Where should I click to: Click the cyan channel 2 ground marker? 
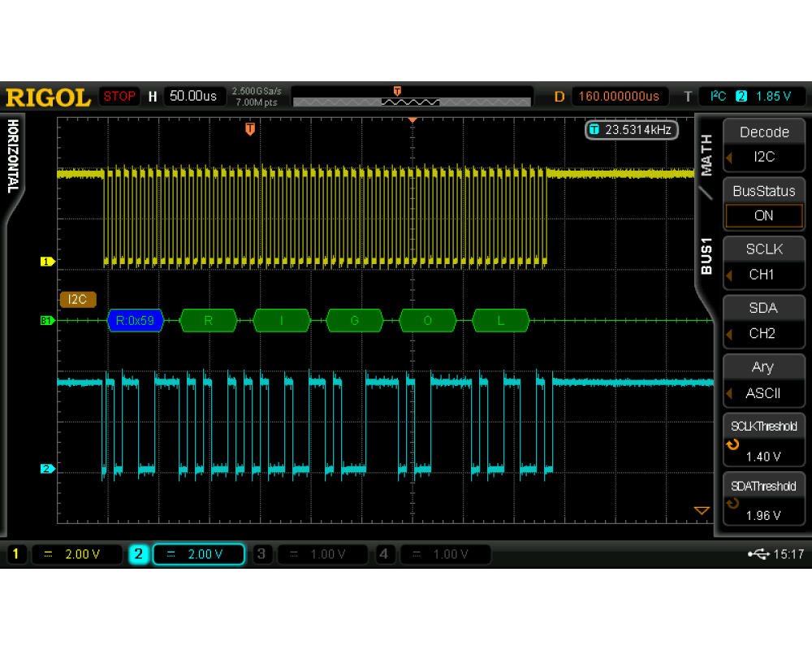point(47,469)
